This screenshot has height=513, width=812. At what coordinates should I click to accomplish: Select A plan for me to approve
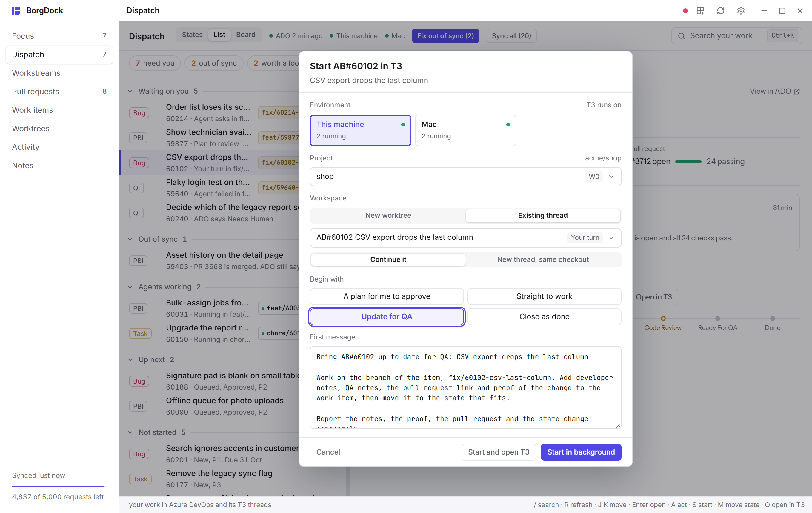386,296
